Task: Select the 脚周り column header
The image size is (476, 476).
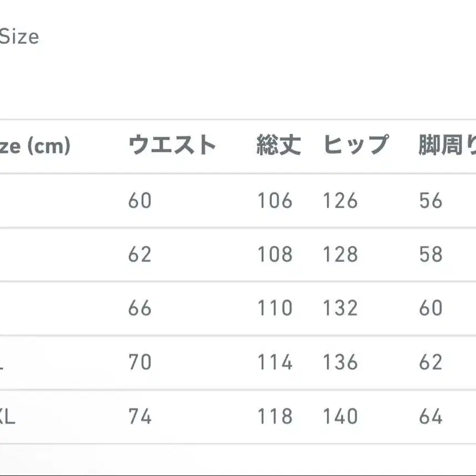Action: tap(447, 145)
